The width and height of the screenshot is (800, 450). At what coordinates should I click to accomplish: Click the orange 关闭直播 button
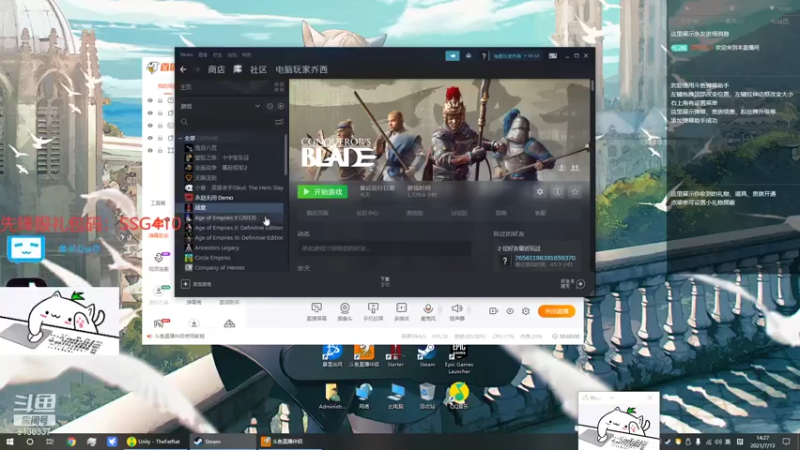[x=556, y=311]
